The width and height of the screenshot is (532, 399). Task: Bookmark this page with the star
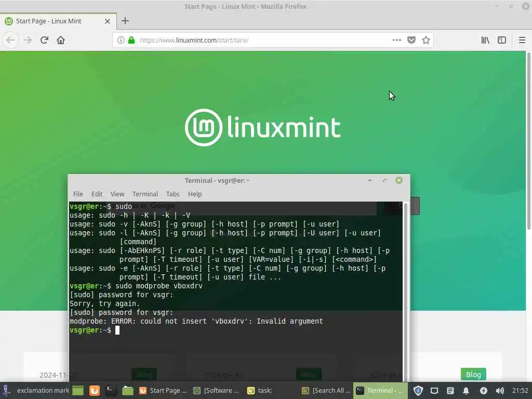click(x=426, y=40)
